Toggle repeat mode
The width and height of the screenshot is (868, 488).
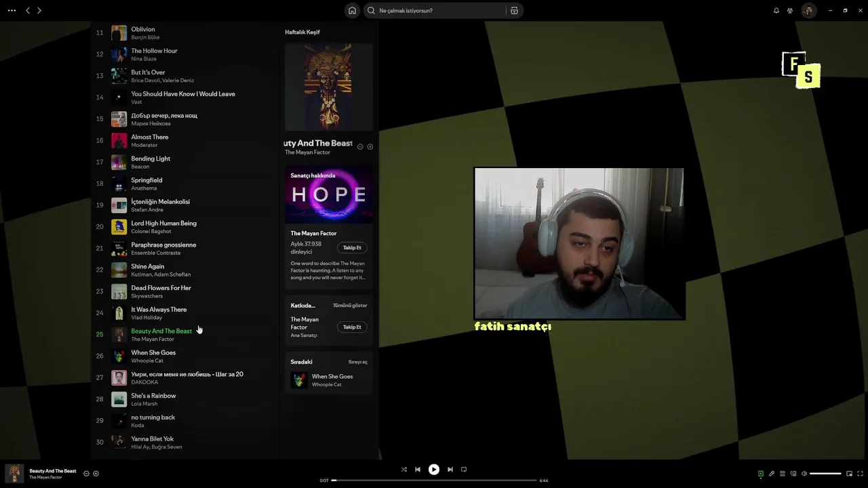click(x=464, y=469)
